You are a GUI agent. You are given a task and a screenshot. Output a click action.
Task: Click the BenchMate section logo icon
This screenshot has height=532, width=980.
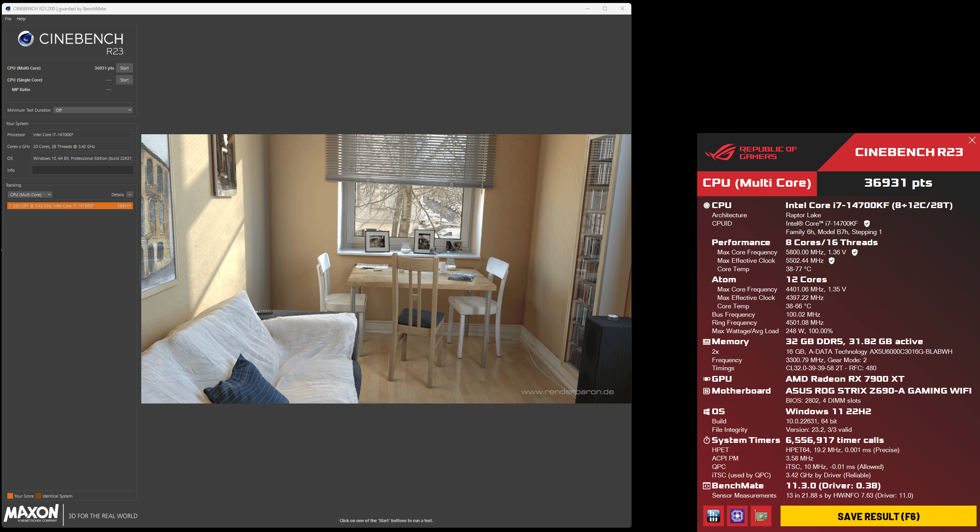pos(706,486)
